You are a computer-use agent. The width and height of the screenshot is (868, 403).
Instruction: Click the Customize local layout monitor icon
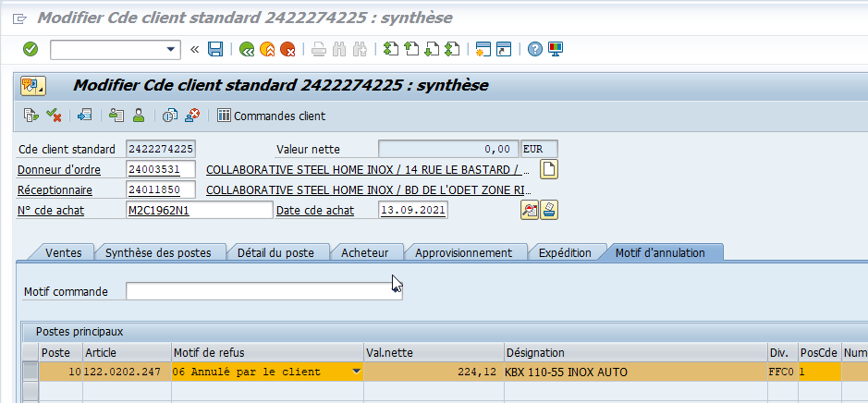click(x=555, y=49)
